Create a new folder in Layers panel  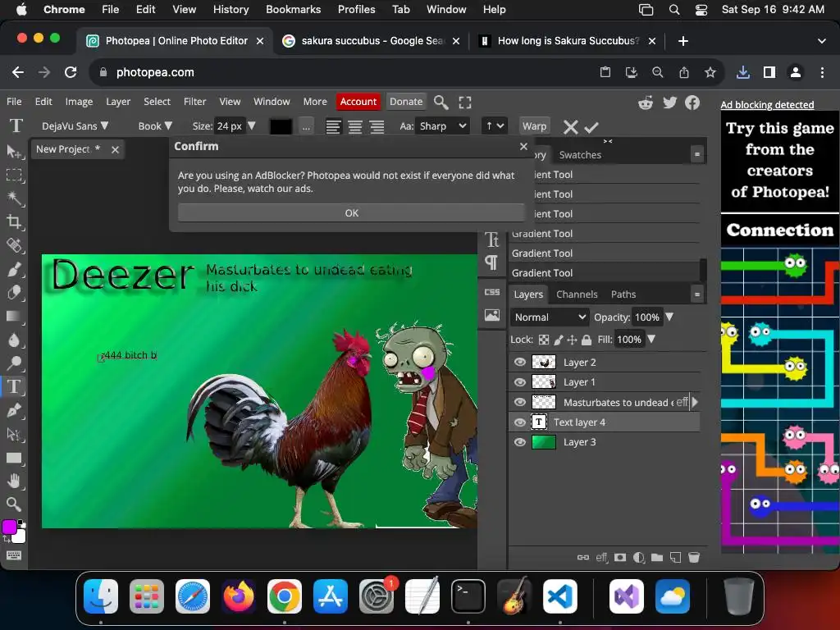pyautogui.click(x=657, y=558)
